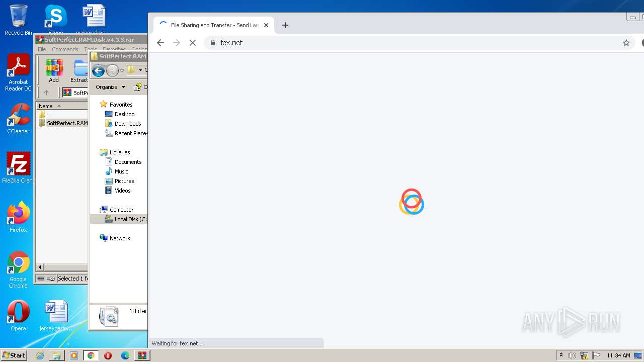
Task: Click Show Desktop button in tray
Action: (638, 355)
